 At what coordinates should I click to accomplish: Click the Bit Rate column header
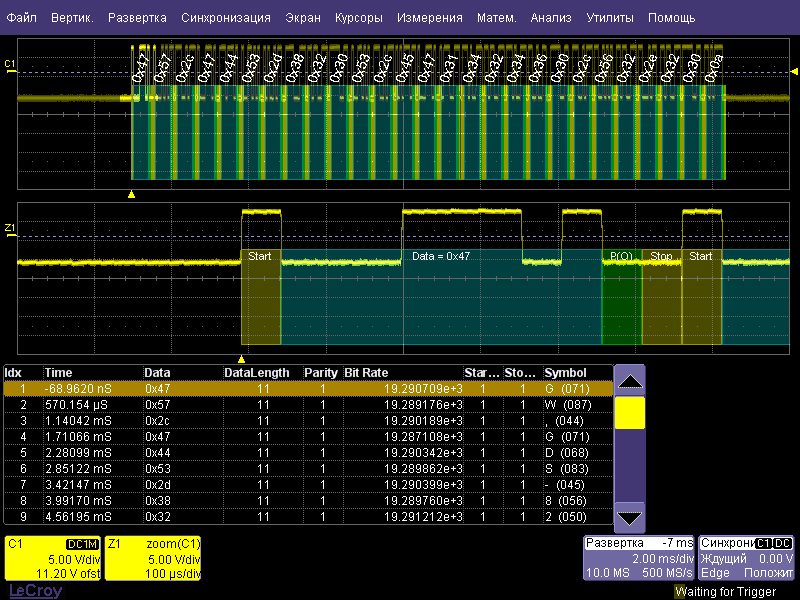[366, 372]
